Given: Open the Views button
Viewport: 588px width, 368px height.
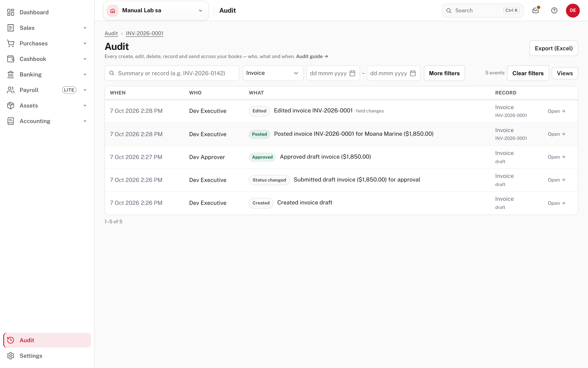Looking at the screenshot, I should click(565, 73).
